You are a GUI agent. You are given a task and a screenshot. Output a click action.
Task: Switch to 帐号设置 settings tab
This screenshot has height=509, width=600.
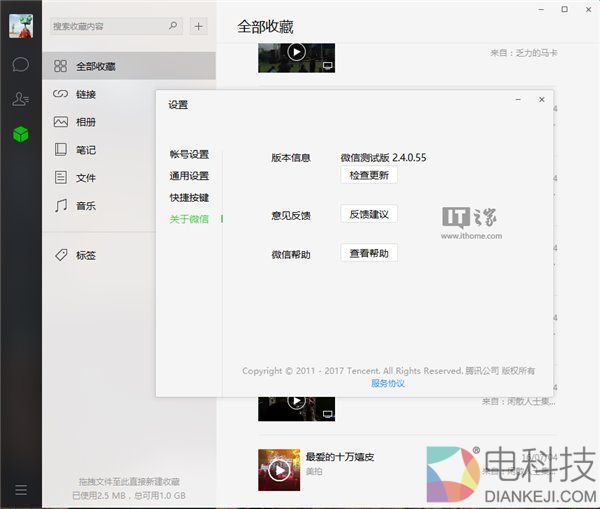(x=189, y=154)
